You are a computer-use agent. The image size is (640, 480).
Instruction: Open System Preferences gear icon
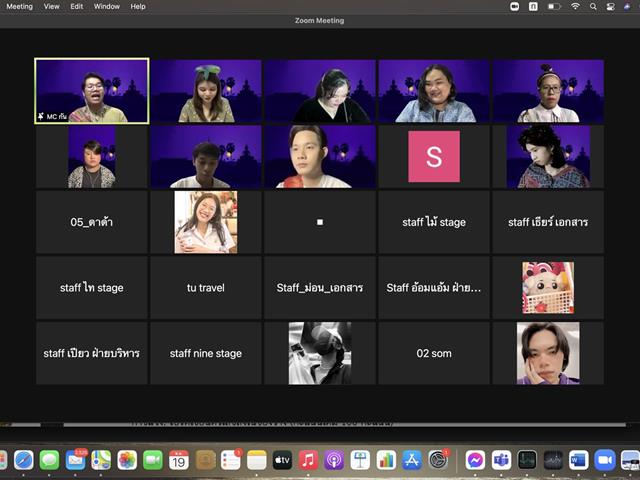point(438,460)
